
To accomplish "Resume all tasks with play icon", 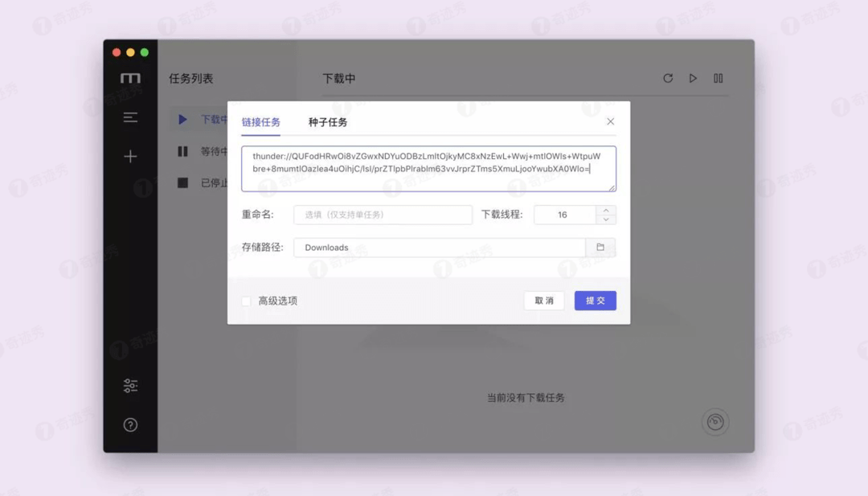I will 693,78.
